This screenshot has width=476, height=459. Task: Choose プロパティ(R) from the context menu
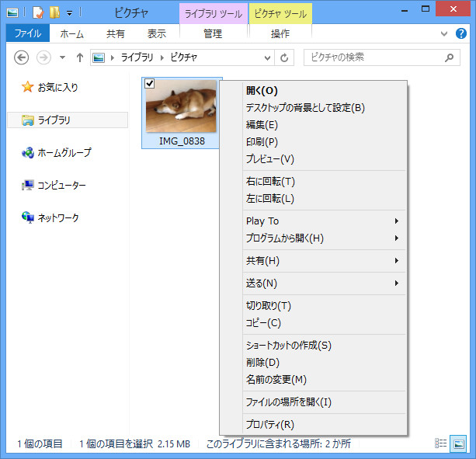(x=313, y=424)
